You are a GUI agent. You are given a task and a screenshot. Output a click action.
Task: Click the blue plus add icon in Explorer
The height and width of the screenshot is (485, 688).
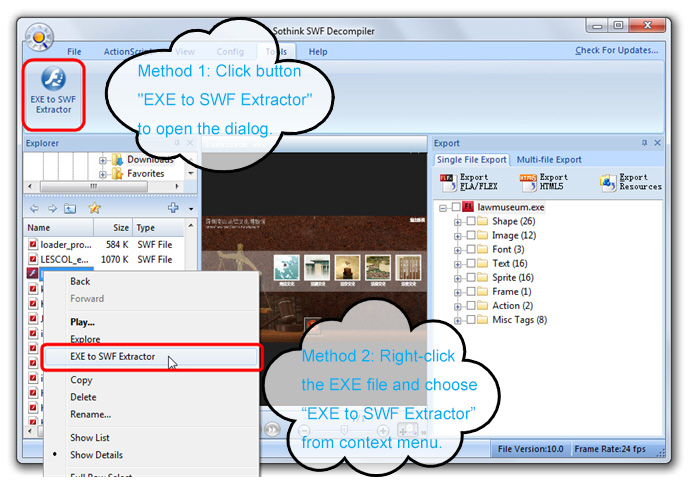click(173, 208)
